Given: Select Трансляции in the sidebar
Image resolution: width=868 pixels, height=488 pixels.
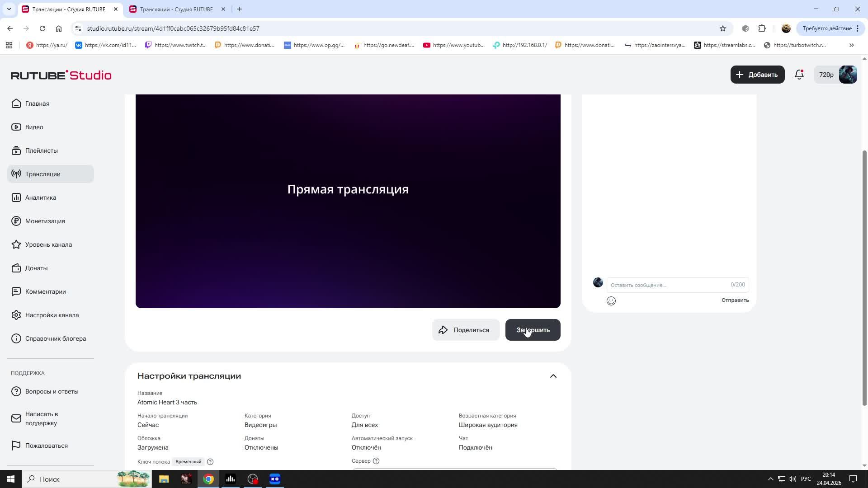Looking at the screenshot, I should [43, 174].
